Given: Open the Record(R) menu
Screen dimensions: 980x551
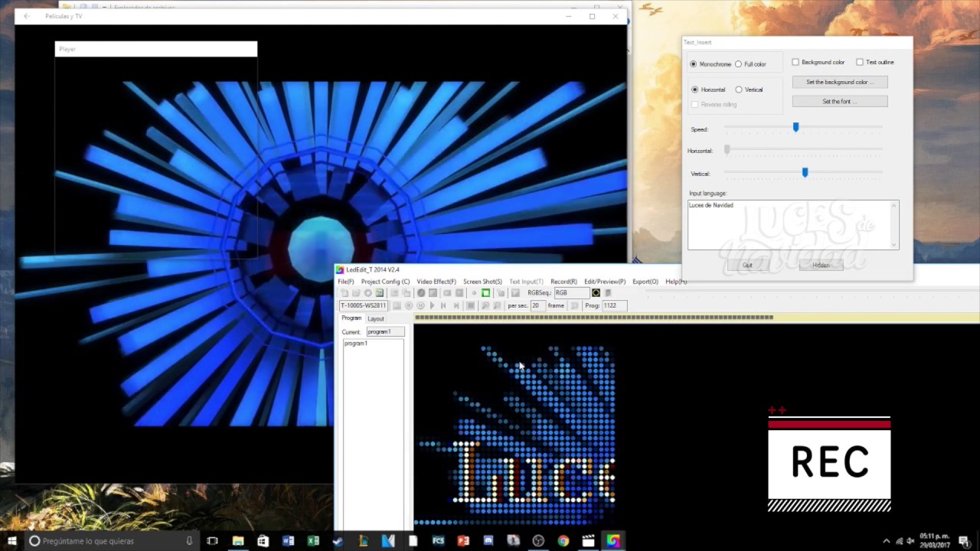Looking at the screenshot, I should click(x=563, y=282).
